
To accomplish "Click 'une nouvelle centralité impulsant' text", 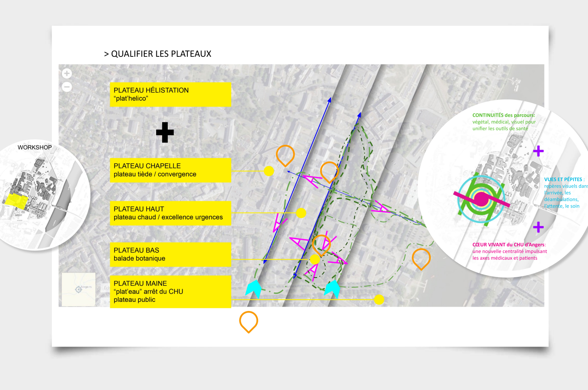I will pos(510,251).
